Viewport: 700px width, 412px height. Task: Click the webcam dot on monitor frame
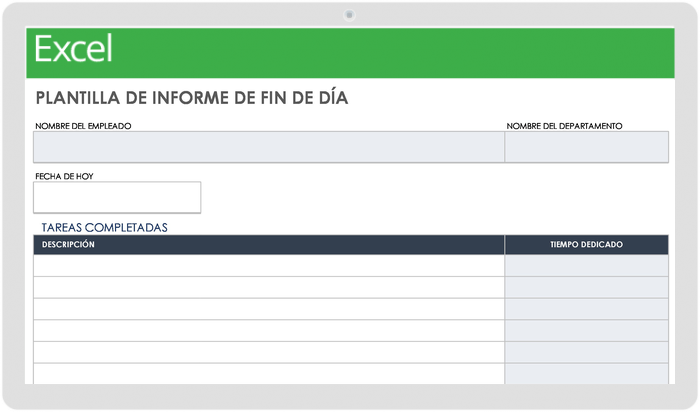click(x=349, y=14)
